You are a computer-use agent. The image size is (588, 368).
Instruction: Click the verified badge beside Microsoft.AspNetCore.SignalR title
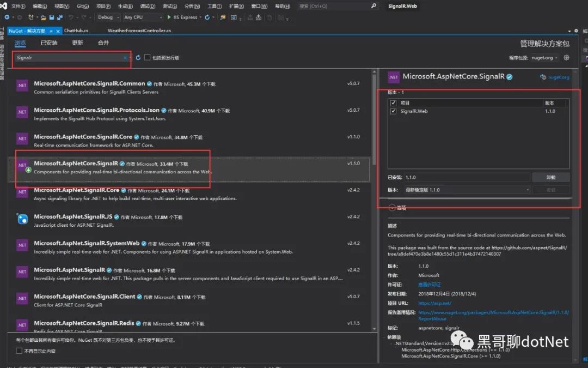pyautogui.click(x=509, y=77)
